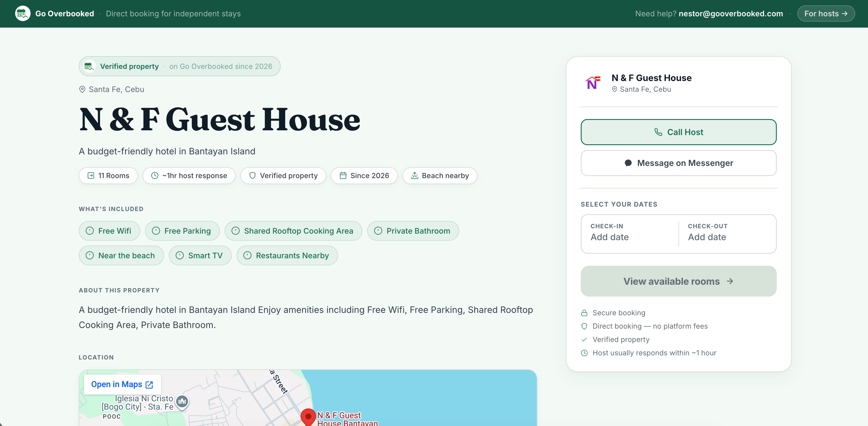Screen dimensions: 868x426
Task: Click the N & F Guest House main heading
Action: pyautogui.click(x=220, y=119)
